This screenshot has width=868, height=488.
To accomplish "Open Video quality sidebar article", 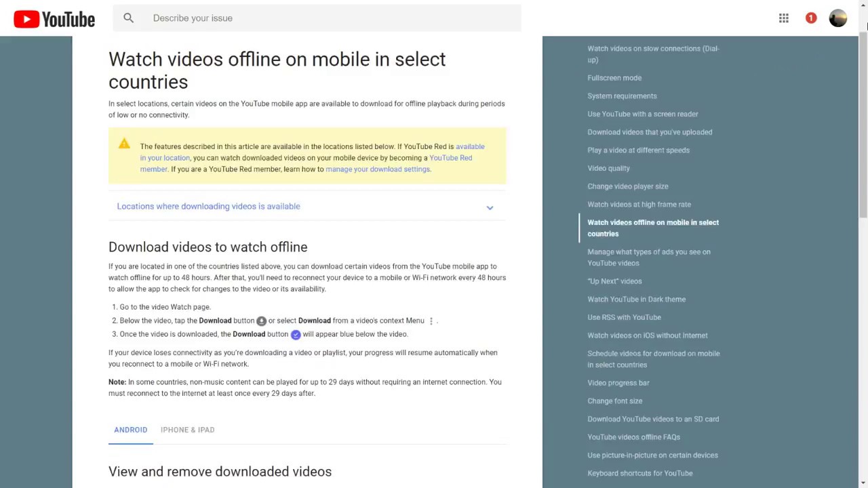I will click(x=608, y=168).
